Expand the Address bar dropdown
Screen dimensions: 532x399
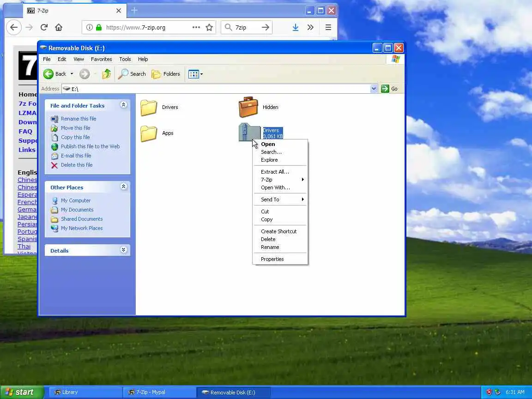[374, 89]
